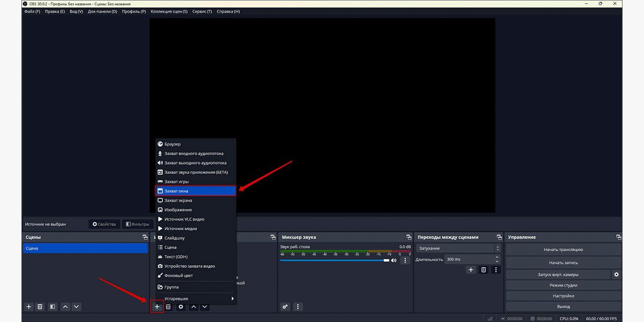This screenshot has width=644, height=322.
Task: Expand the Устаревшее submenu
Action: pyautogui.click(x=196, y=298)
